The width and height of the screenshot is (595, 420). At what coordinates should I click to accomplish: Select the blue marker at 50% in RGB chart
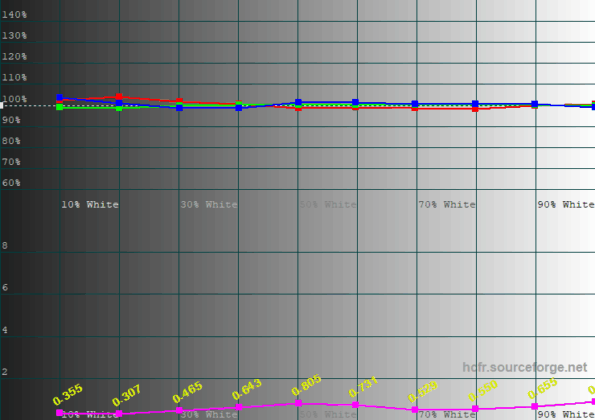[298, 102]
